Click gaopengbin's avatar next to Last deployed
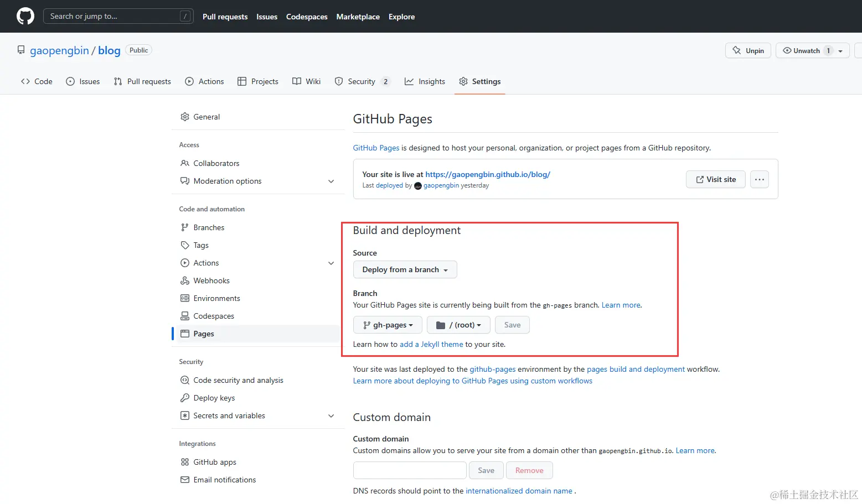The width and height of the screenshot is (862, 504). pos(418,186)
